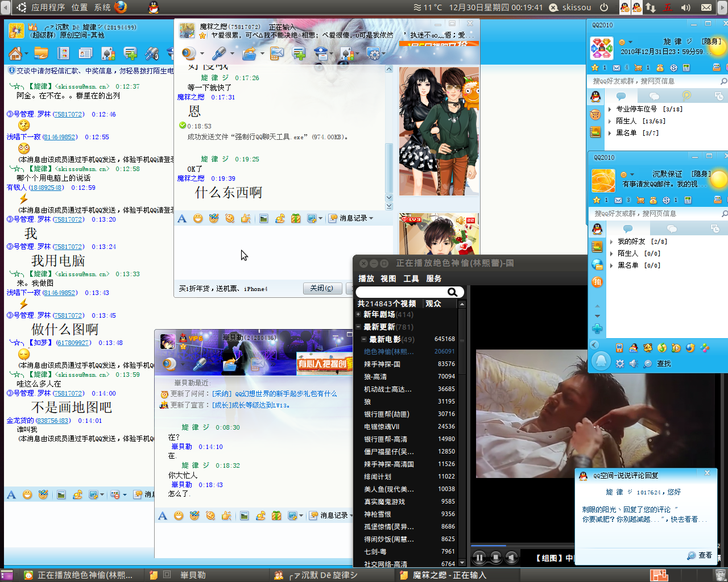The height and width of the screenshot is (582, 728).
Task: Click search magnifier in video player
Action: point(453,292)
